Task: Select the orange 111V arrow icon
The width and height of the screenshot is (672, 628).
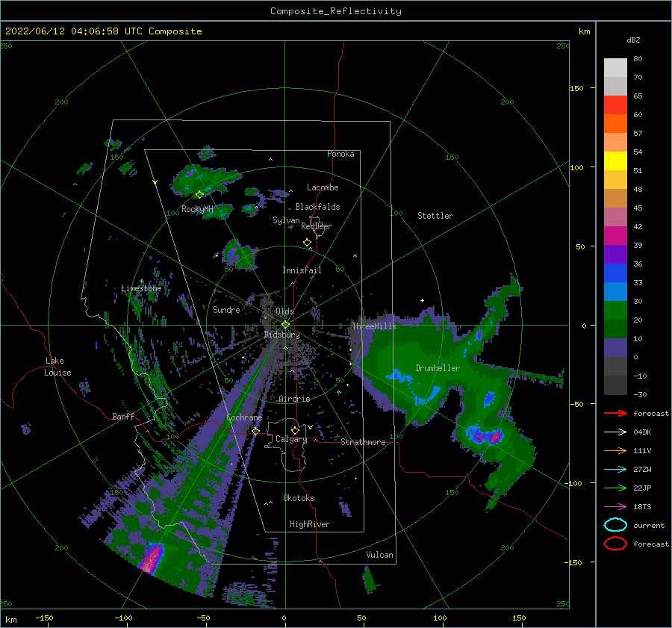Action: tap(615, 450)
